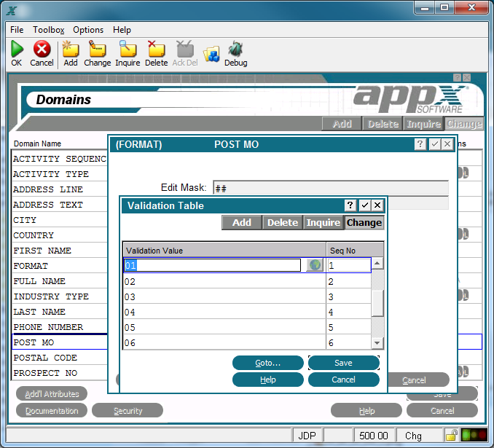This screenshot has width=494, height=448.
Task: Open the File menu
Action: pos(17,30)
